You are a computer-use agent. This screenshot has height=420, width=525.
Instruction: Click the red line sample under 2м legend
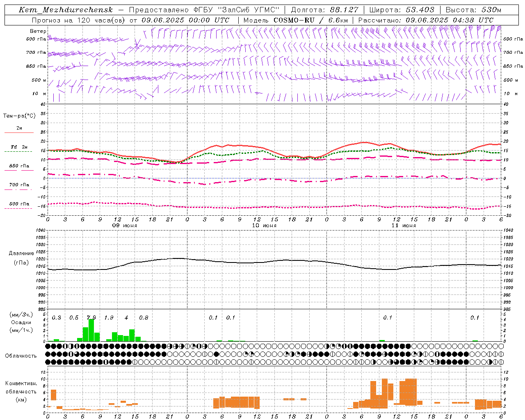[19, 133]
